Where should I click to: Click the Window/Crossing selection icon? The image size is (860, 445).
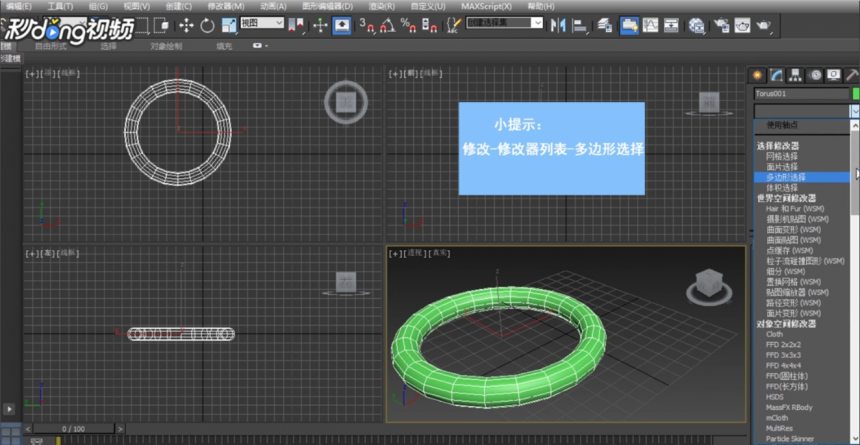tap(162, 25)
